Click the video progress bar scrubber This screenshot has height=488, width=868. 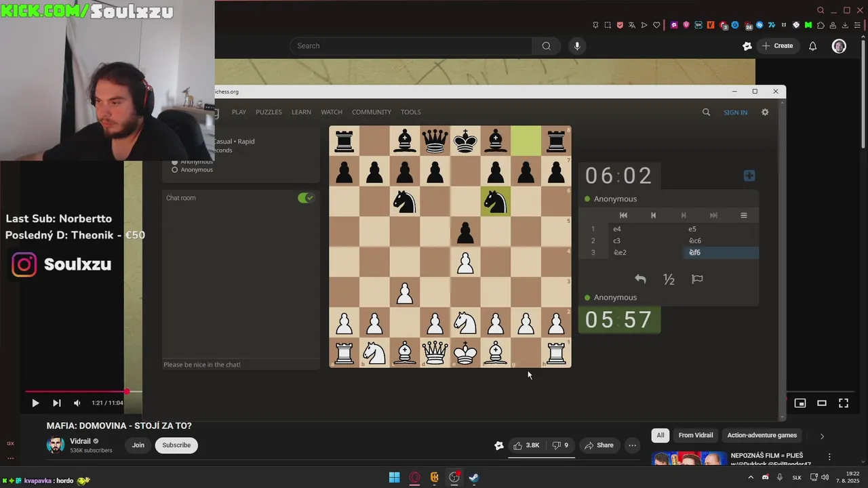127,392
